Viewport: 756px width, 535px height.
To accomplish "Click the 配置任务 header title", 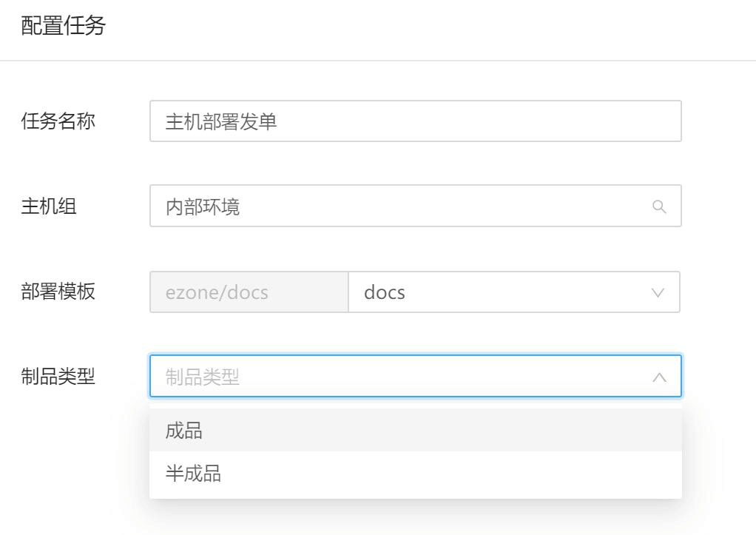I will [64, 27].
